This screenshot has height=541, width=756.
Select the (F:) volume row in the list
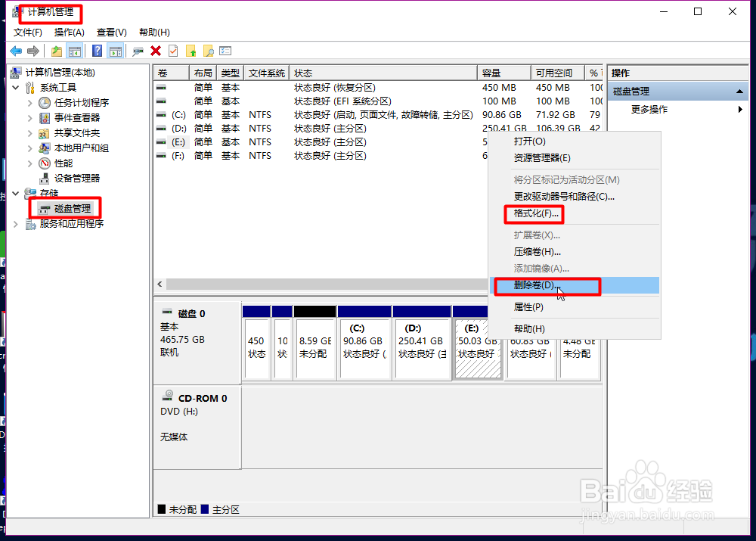click(321, 156)
